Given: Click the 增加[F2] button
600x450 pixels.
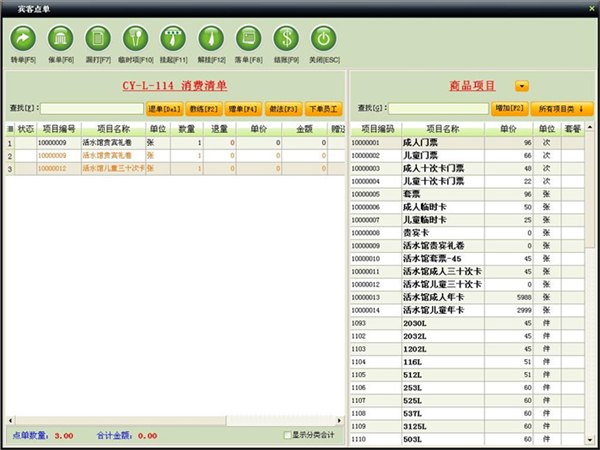Looking at the screenshot, I should (510, 109).
